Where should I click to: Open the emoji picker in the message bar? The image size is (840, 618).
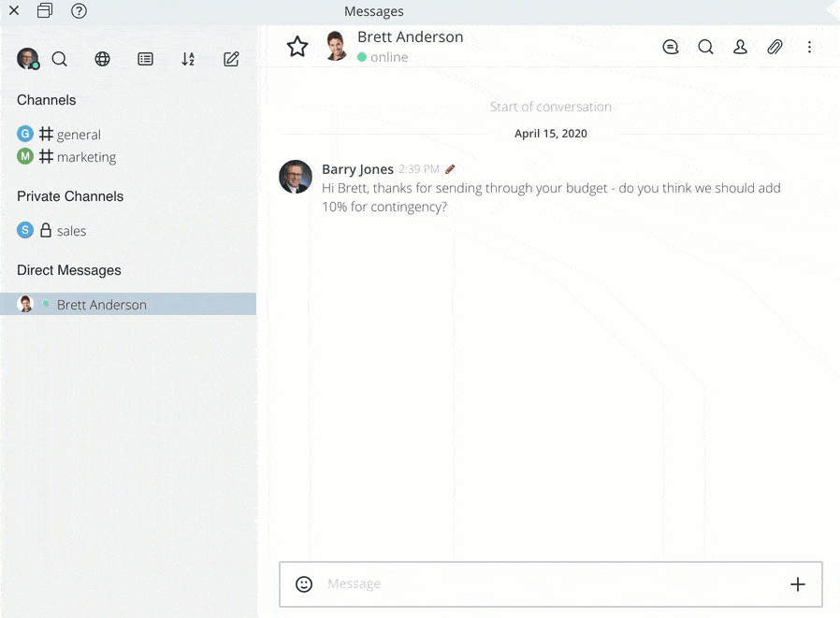click(x=304, y=583)
